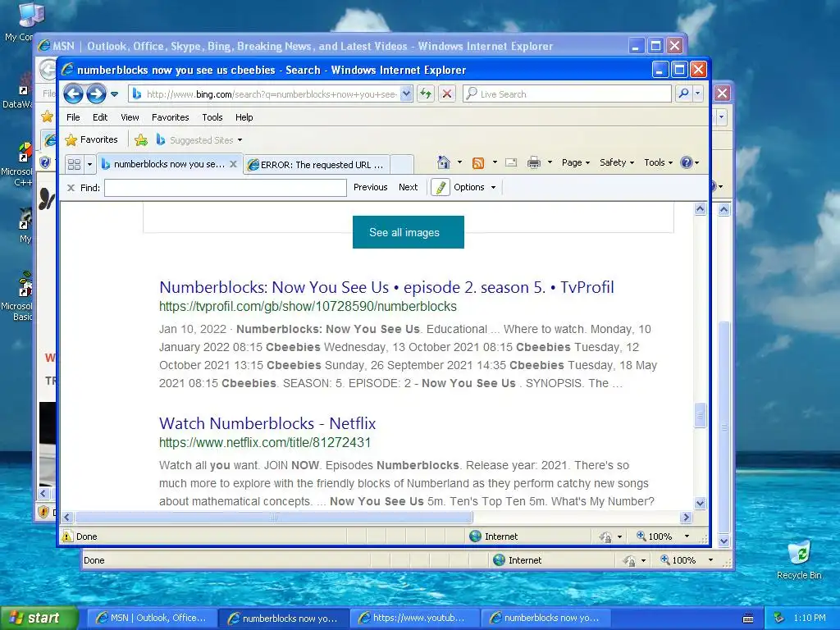Click the vertical scrollbar up arrow

(701, 209)
